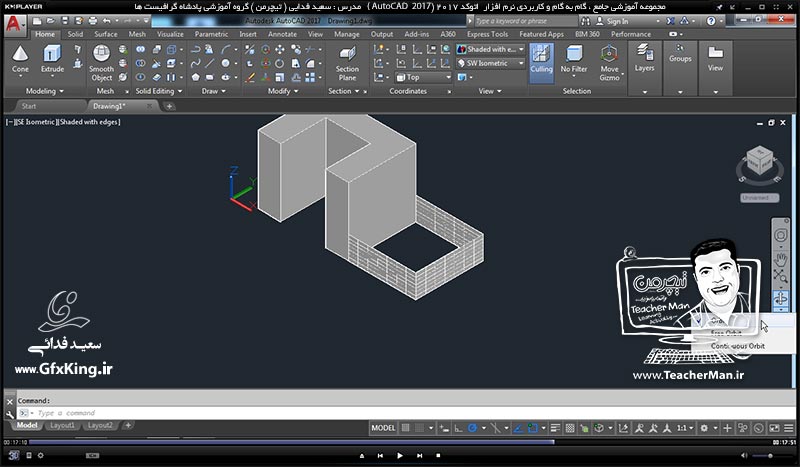800x467 pixels.
Task: Select the Cone solid tool
Action: [x=20, y=60]
